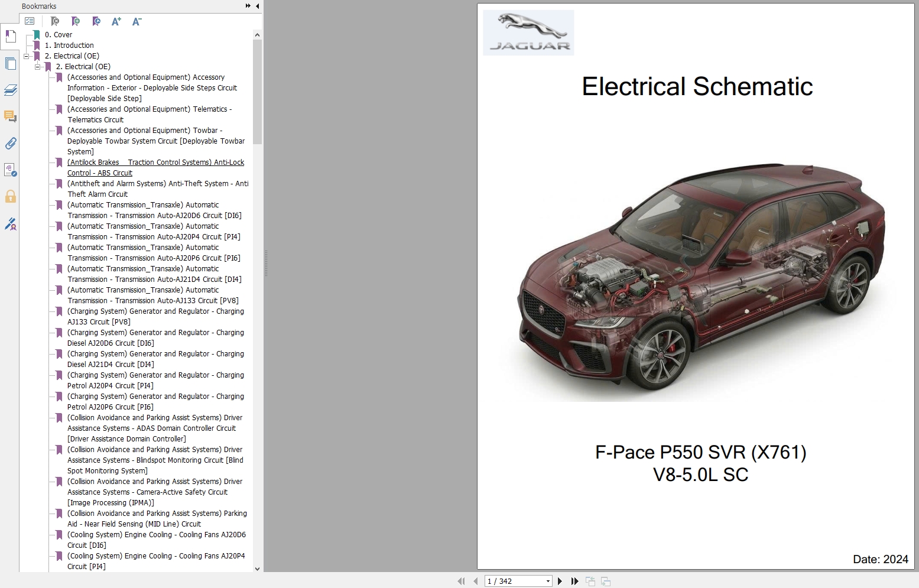Open Anti-Lock Control - ABS Circuit bookmark
This screenshot has height=588, width=919.
(155, 168)
